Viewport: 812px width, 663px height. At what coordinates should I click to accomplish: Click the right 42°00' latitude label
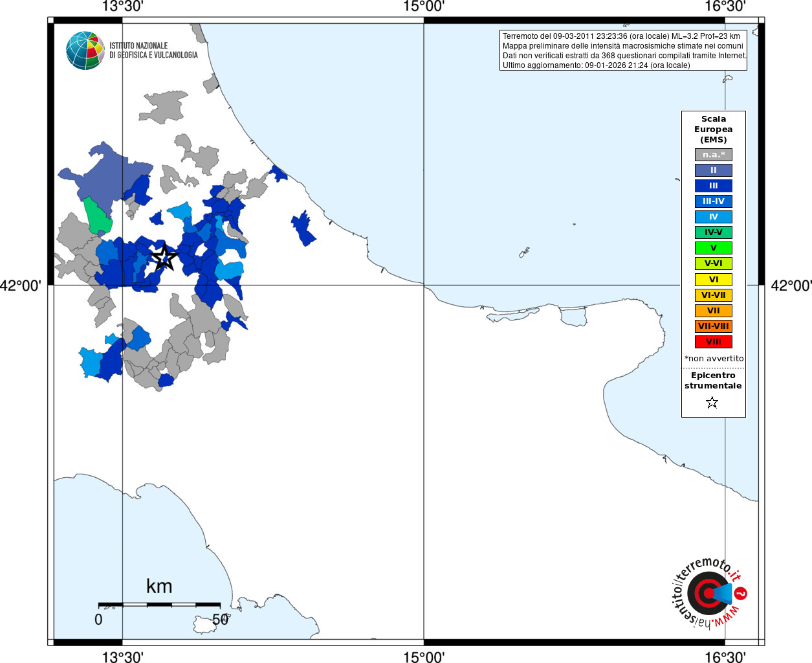pos(791,286)
